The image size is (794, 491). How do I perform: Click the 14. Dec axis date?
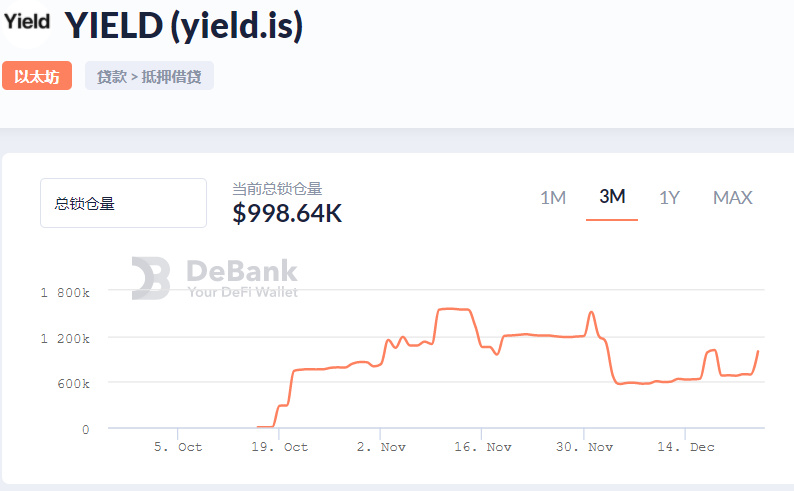point(687,447)
